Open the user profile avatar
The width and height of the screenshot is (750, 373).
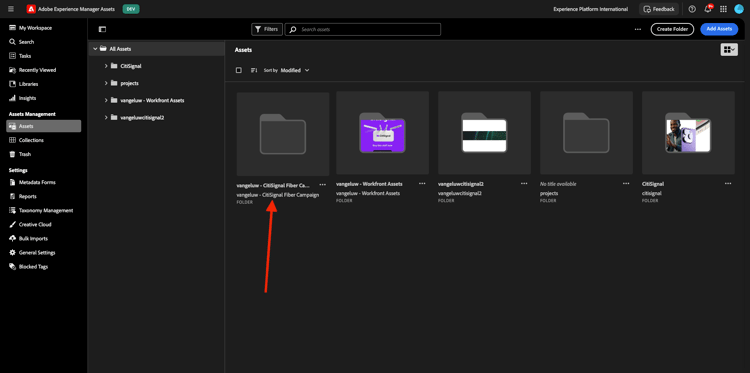click(739, 9)
